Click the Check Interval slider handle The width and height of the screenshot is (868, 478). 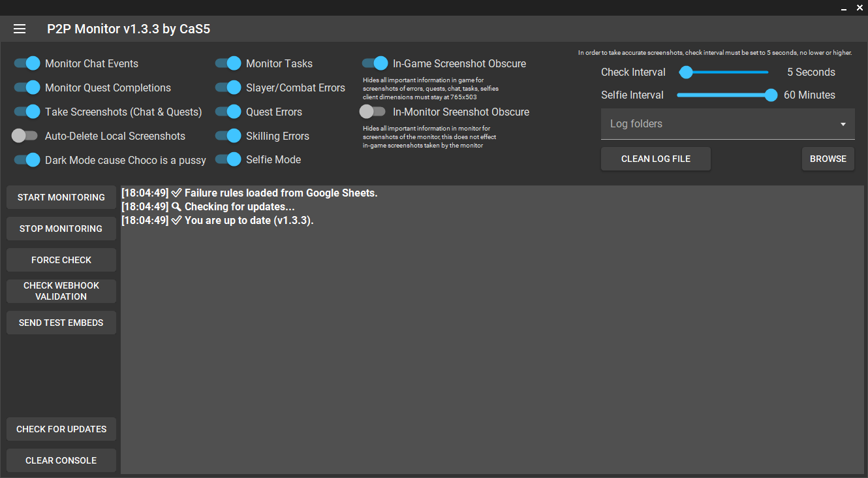click(686, 72)
